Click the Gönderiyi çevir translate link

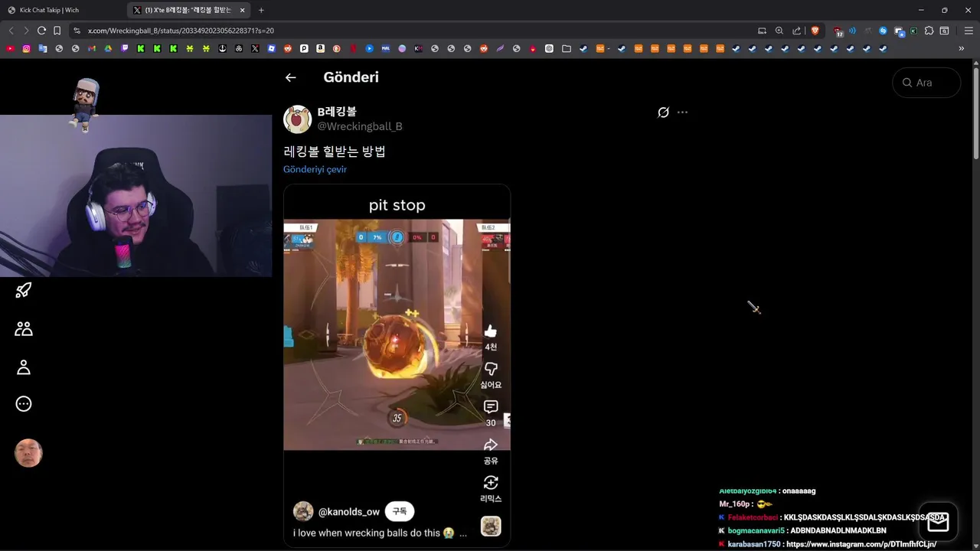coord(315,169)
